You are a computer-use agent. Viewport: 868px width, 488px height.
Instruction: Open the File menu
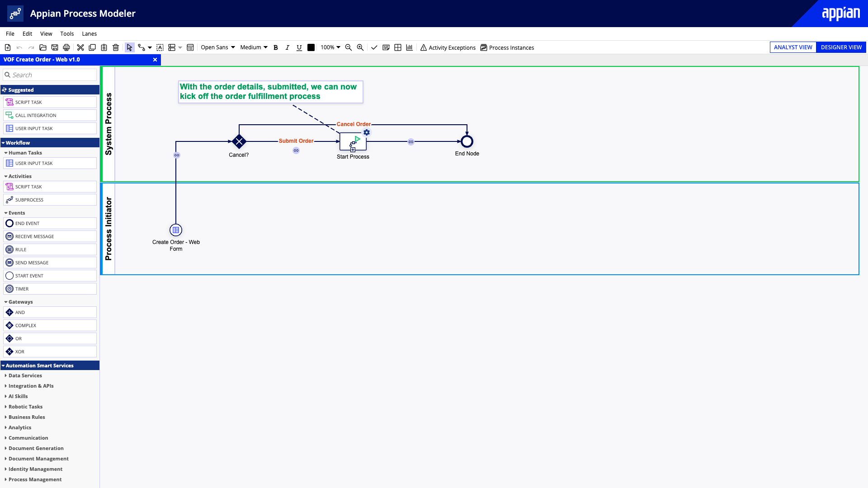click(x=10, y=34)
